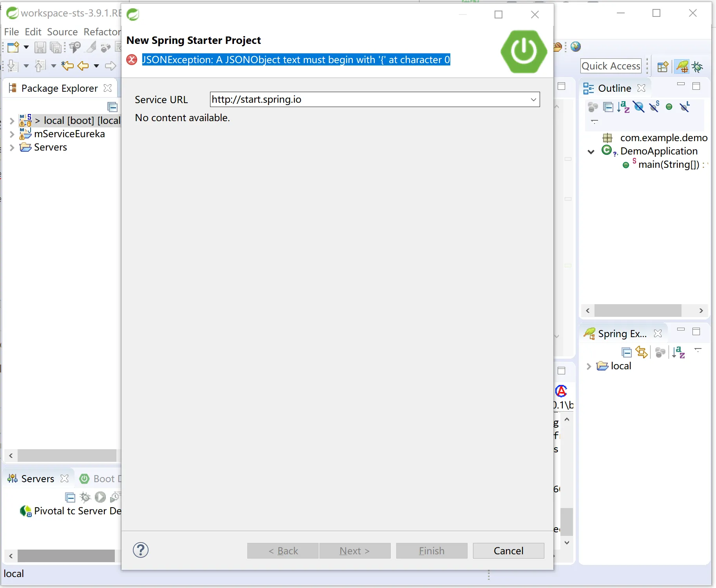Start the server in debug mode
The width and height of the screenshot is (716, 588).
click(x=85, y=497)
